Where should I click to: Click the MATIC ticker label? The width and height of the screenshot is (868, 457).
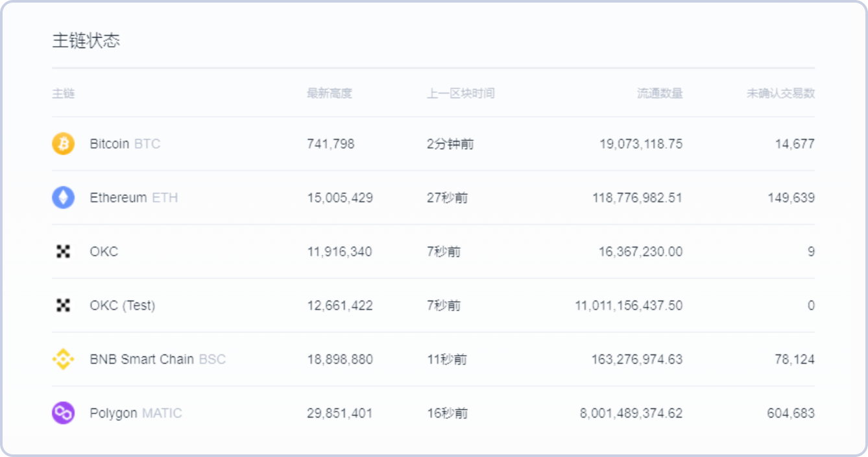point(162,413)
